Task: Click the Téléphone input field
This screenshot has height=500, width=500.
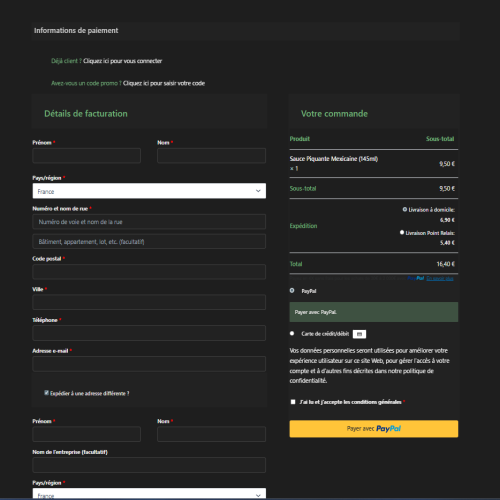Action: [149, 333]
